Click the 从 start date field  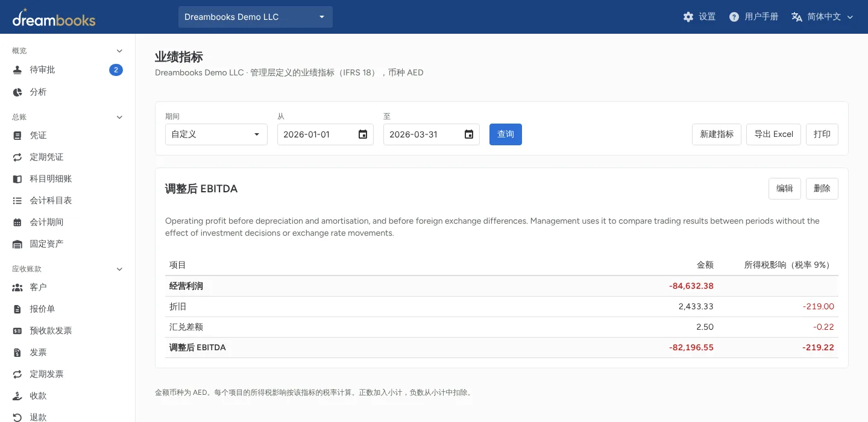pos(325,134)
